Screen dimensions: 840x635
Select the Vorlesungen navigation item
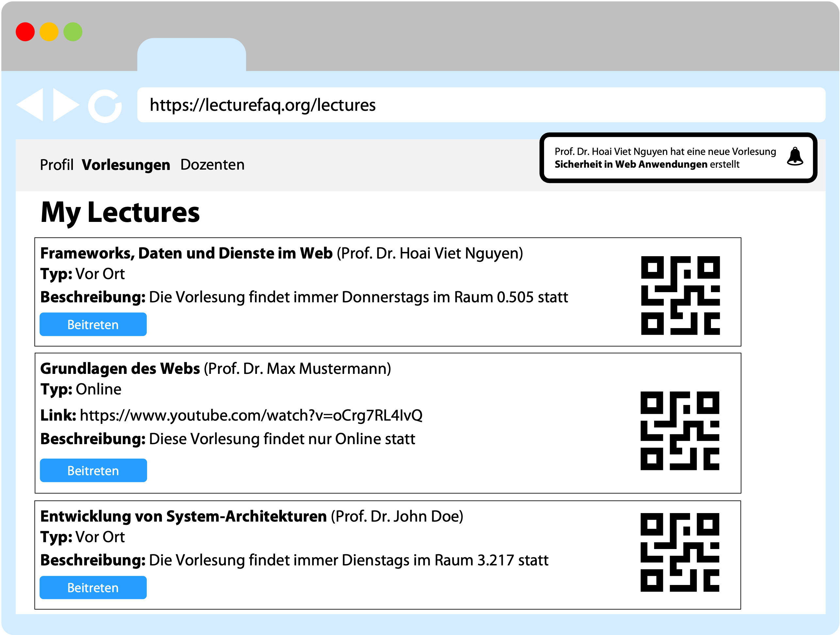click(126, 165)
